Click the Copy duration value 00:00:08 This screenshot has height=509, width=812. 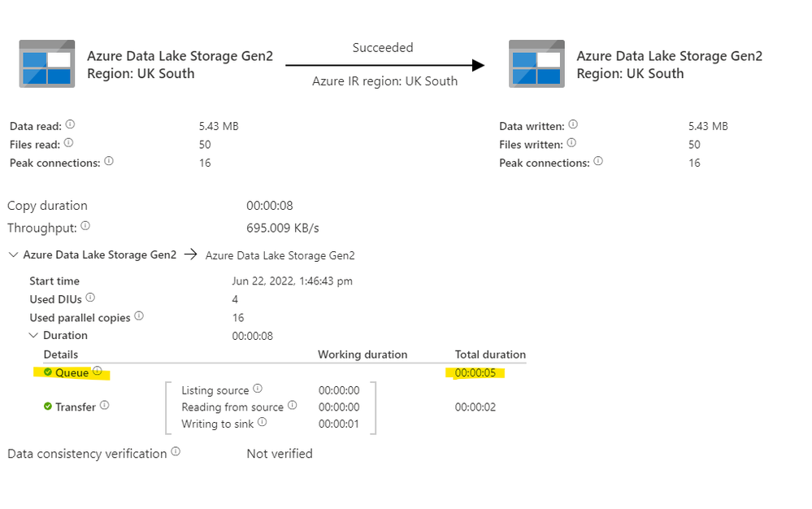pyautogui.click(x=270, y=206)
